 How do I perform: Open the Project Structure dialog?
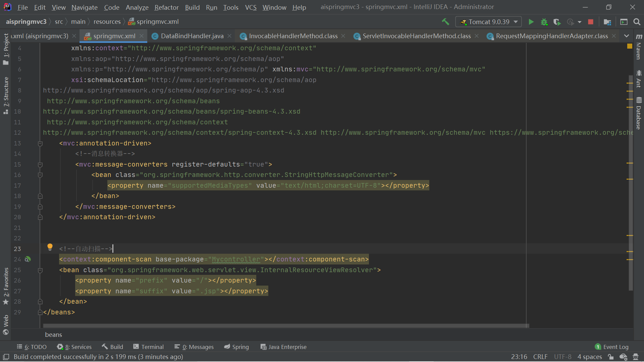tap(607, 22)
